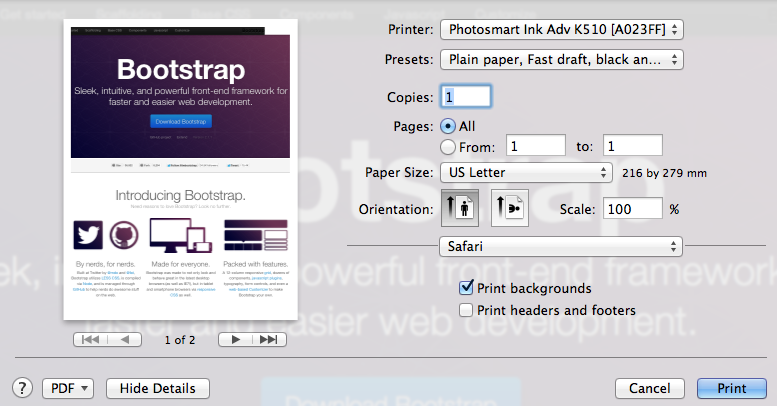Click the From page number field
Screen dimensions: 777x406
coord(536,146)
